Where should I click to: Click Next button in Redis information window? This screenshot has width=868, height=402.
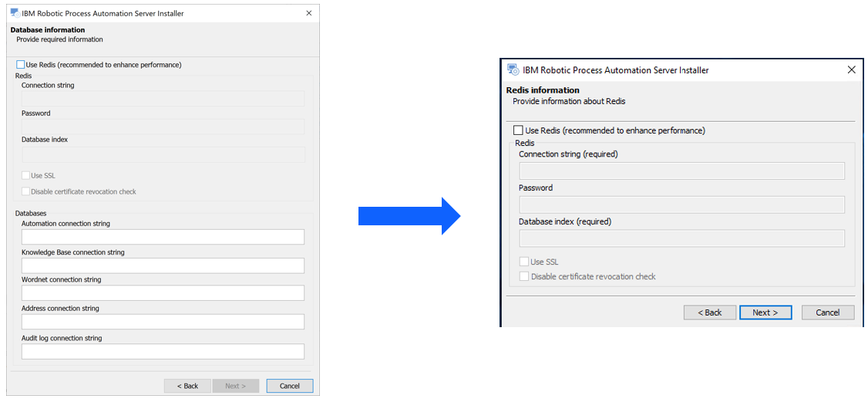pos(765,312)
